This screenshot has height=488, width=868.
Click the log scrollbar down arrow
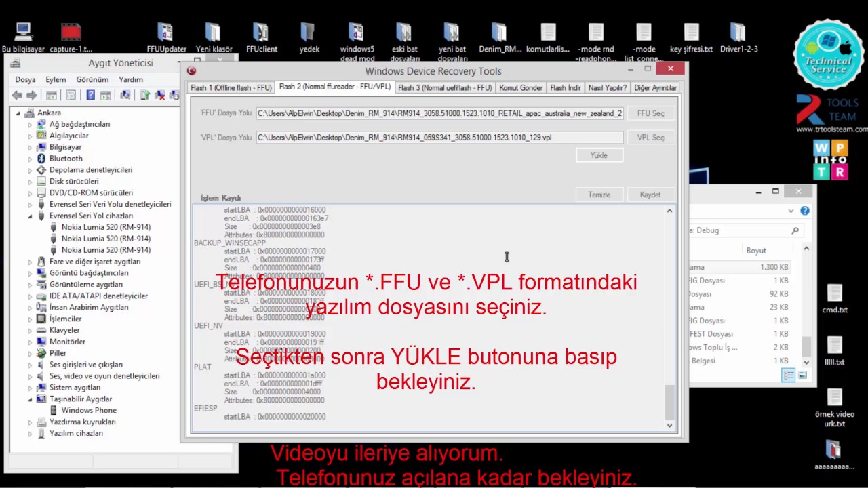click(669, 425)
